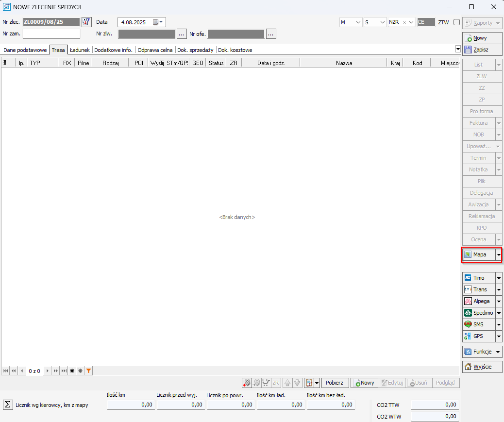Screen dimensions: 504x422
Task: Click the order number generator icon
Action: point(86,22)
